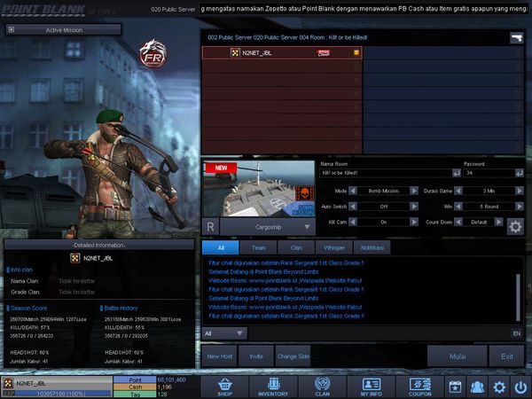Viewport: 532px width, 399px height.
Task: Click the left arrow for Auto Switch
Action: click(353, 207)
